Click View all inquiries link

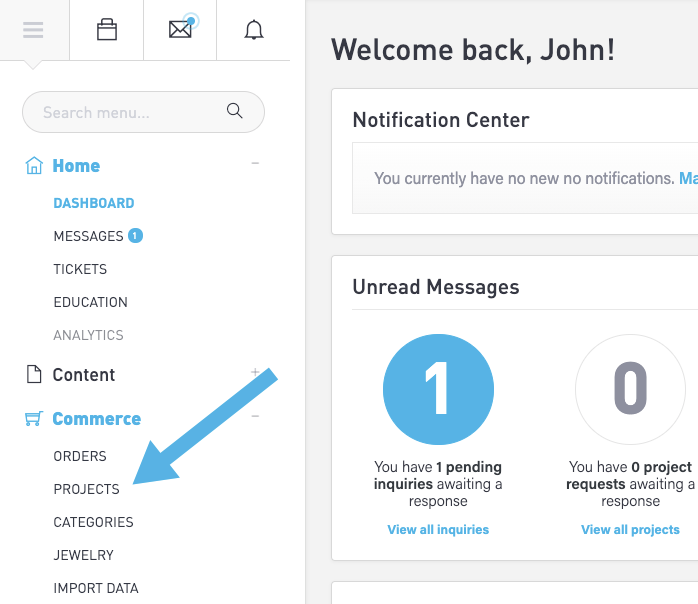pyautogui.click(x=438, y=529)
